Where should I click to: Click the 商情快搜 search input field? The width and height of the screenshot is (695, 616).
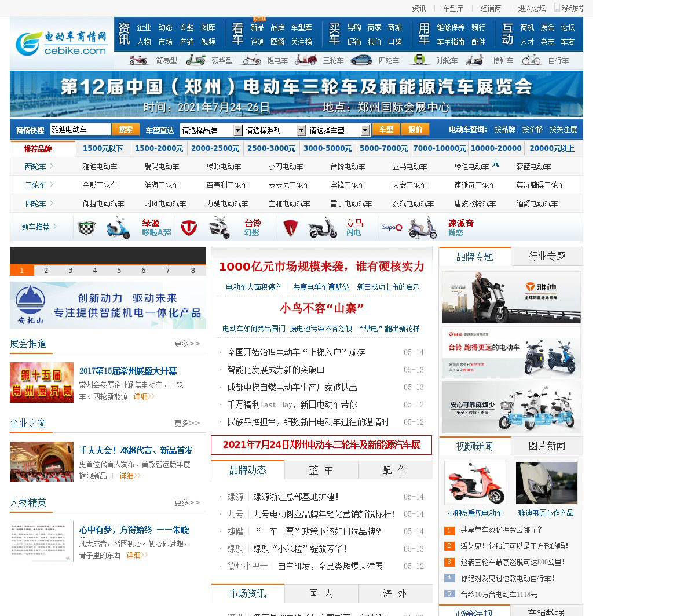pyautogui.click(x=80, y=130)
